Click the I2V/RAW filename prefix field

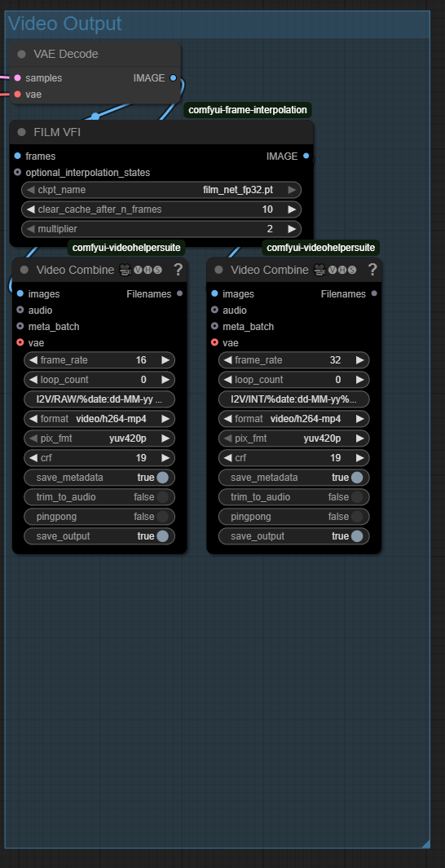[x=99, y=399]
